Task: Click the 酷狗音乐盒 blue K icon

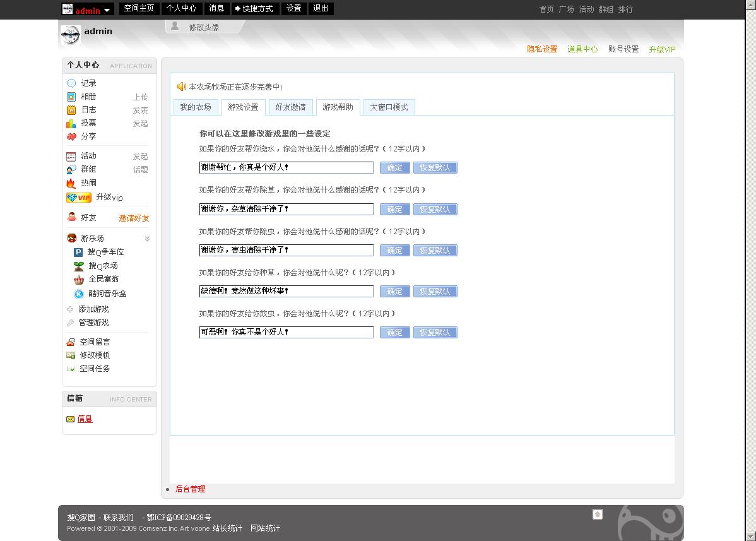Action: pyautogui.click(x=78, y=294)
